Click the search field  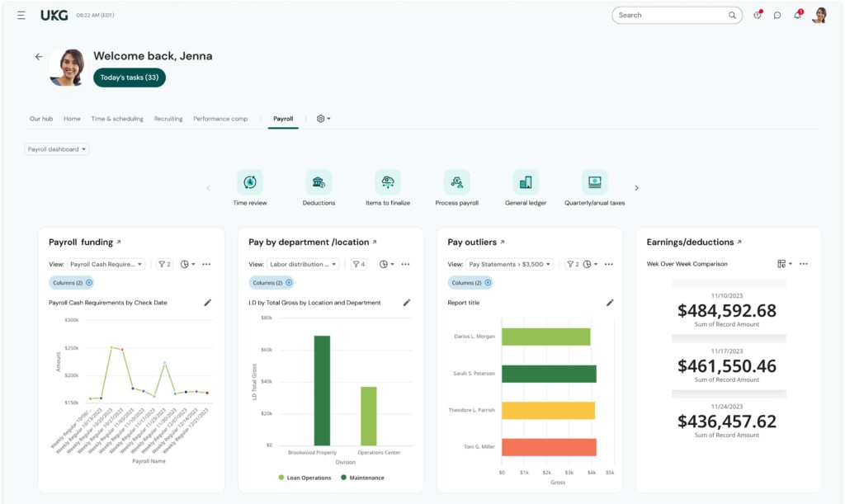point(677,14)
